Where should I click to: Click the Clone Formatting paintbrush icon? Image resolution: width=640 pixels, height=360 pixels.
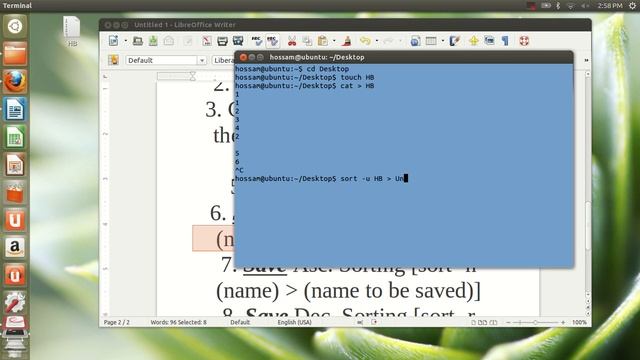pyautogui.click(x=347, y=41)
